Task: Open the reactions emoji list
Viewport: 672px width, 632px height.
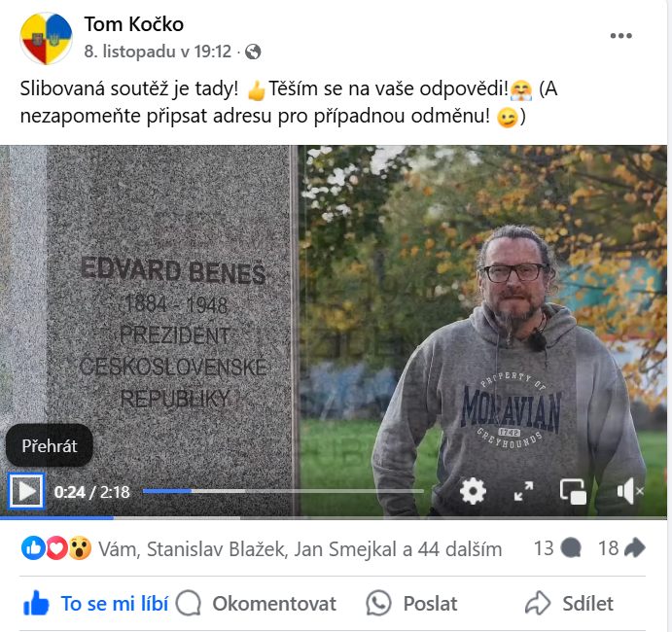Action: click(56, 548)
